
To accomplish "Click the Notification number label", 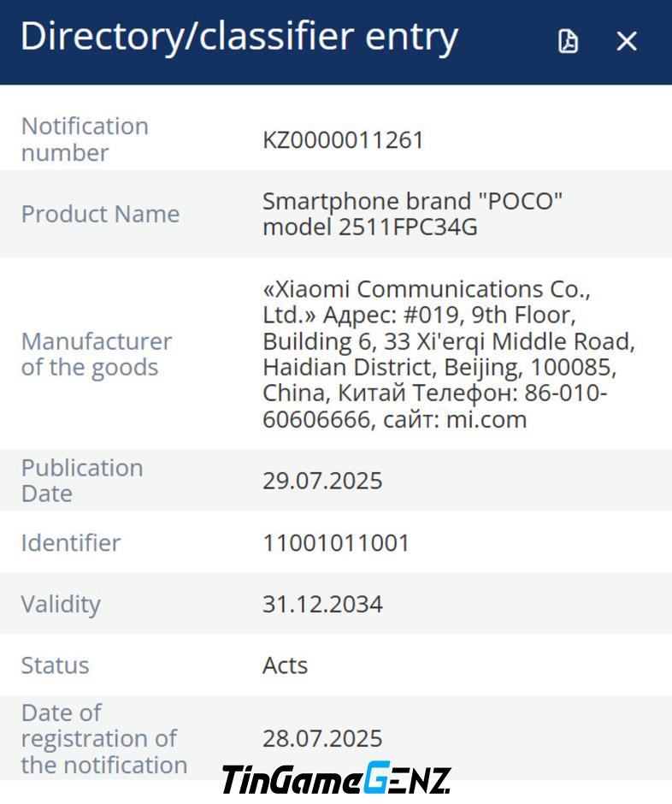I will pyautogui.click(x=85, y=139).
